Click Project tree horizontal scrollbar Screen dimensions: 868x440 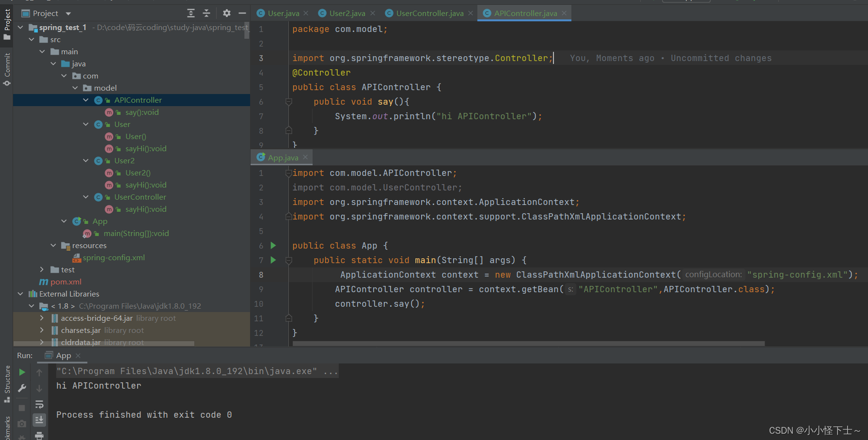104,344
